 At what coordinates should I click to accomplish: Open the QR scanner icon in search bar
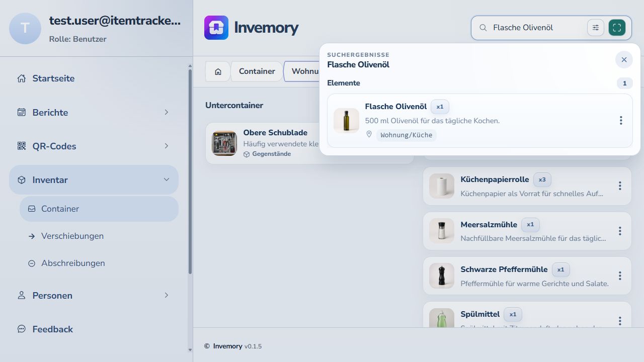pyautogui.click(x=617, y=28)
